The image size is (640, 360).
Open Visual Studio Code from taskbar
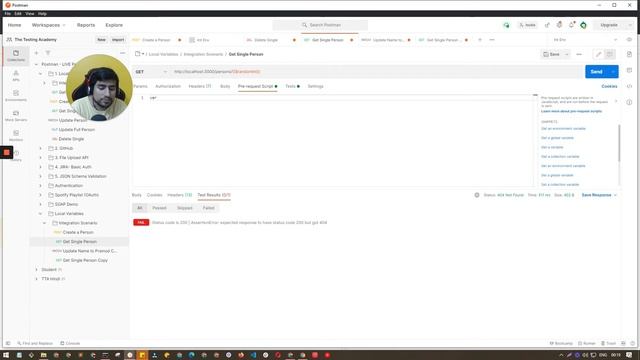pyautogui.click(x=253, y=355)
